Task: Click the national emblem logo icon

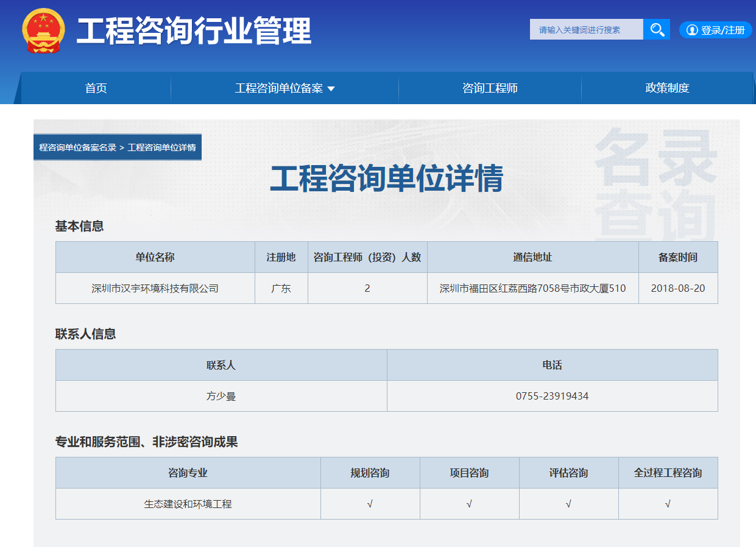Action: [x=41, y=29]
